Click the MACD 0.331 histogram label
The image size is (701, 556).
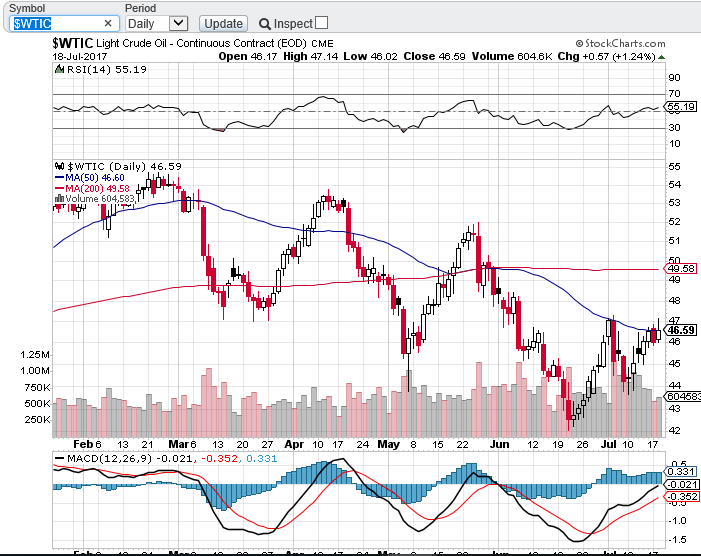pos(681,471)
